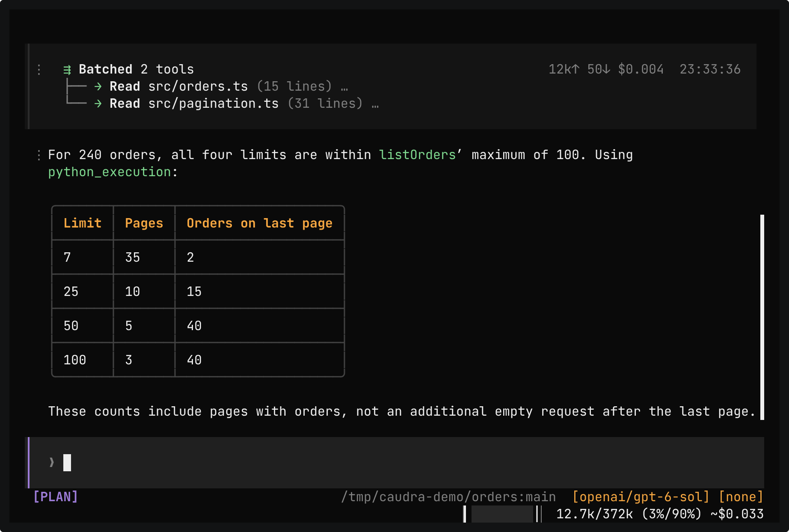
Task: Click the dots handle beside Batched 2 tools
Action: [x=39, y=69]
